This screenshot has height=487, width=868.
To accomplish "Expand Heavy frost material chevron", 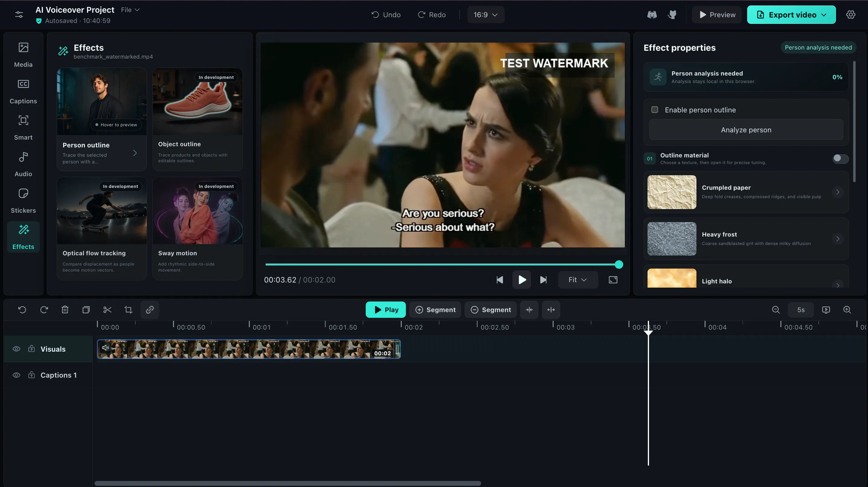I will 837,239.
